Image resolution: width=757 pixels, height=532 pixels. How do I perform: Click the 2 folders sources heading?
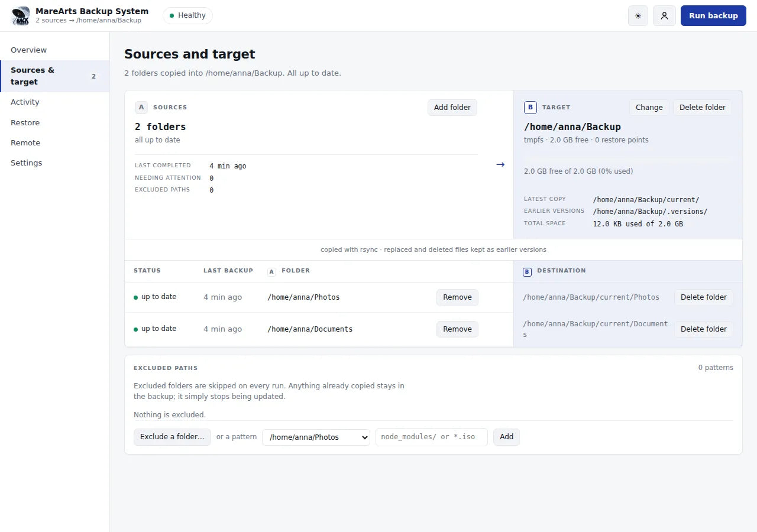coord(160,126)
